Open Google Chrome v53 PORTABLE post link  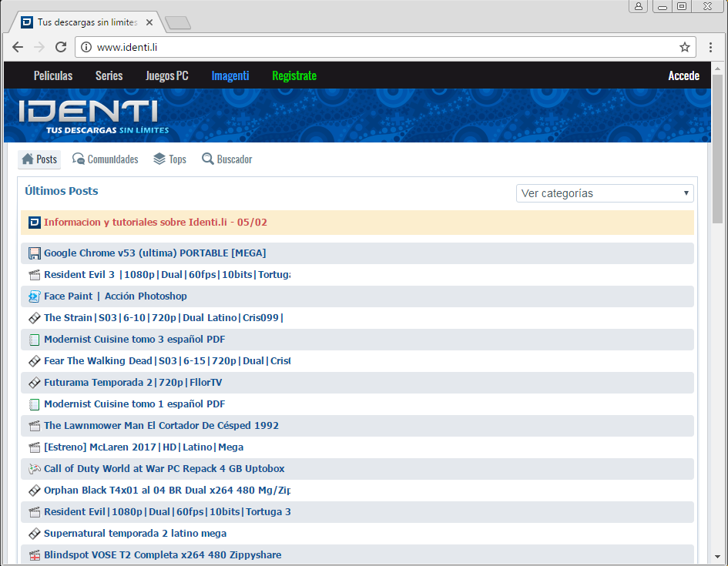(155, 253)
